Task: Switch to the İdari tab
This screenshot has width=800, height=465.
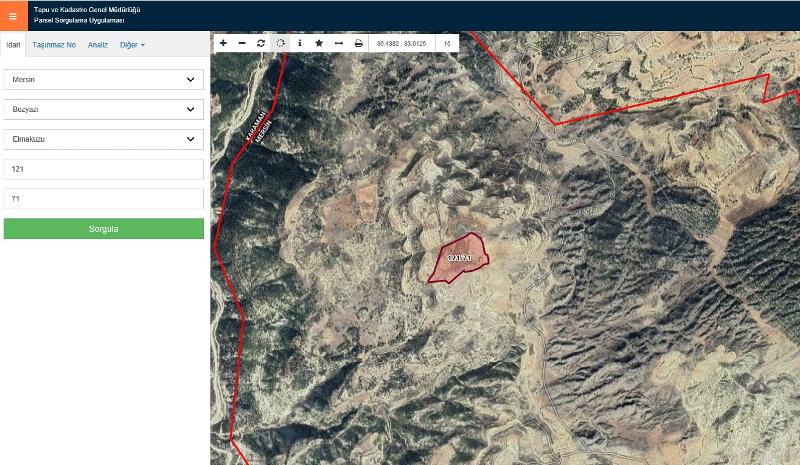Action: pyautogui.click(x=13, y=45)
